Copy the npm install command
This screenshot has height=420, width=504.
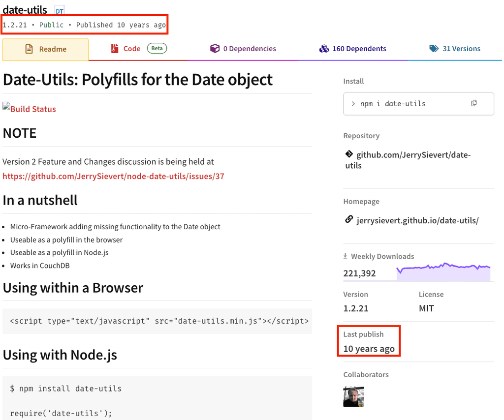[x=474, y=102]
